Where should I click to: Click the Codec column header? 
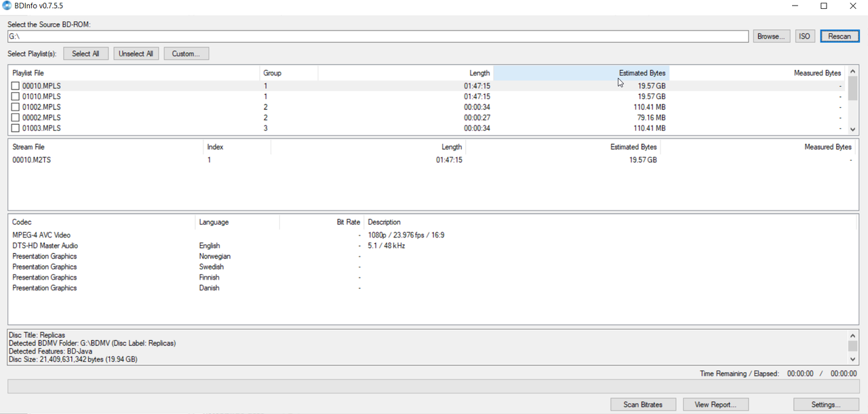[x=102, y=222]
